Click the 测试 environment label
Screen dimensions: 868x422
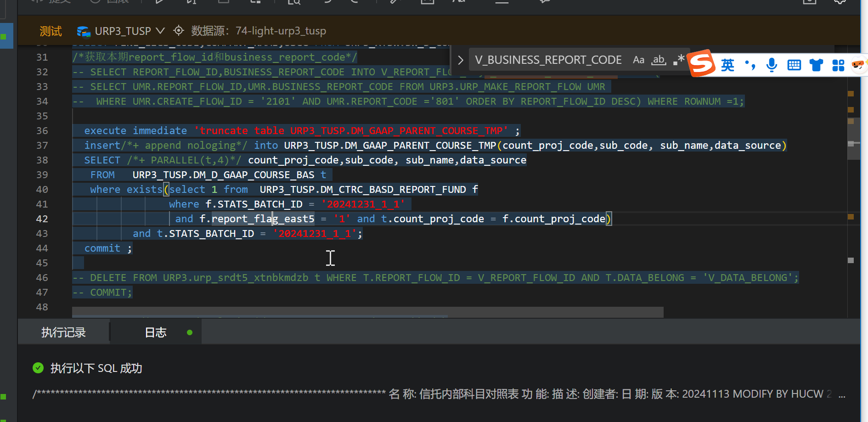click(51, 31)
